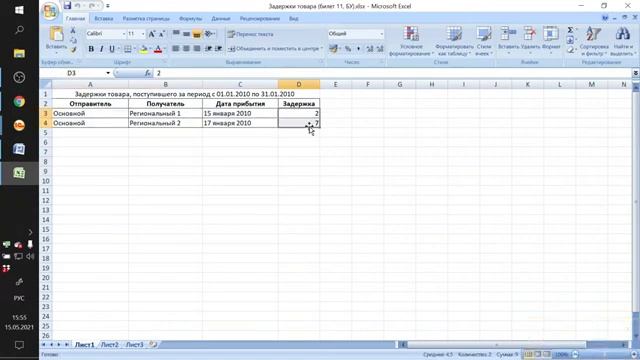
Task: Expand Merge and Center dropdown
Action: point(322,49)
